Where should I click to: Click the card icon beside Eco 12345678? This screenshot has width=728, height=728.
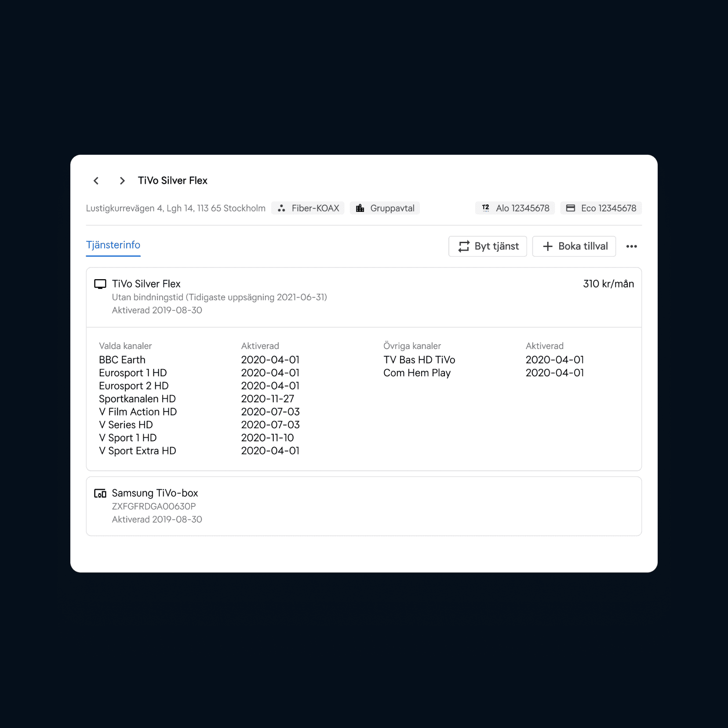pyautogui.click(x=571, y=208)
